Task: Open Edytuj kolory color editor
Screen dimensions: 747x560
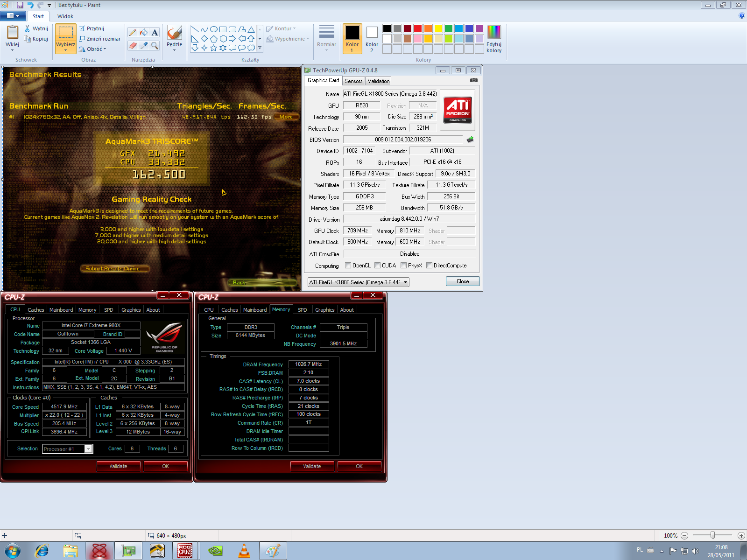Action: tap(494, 39)
